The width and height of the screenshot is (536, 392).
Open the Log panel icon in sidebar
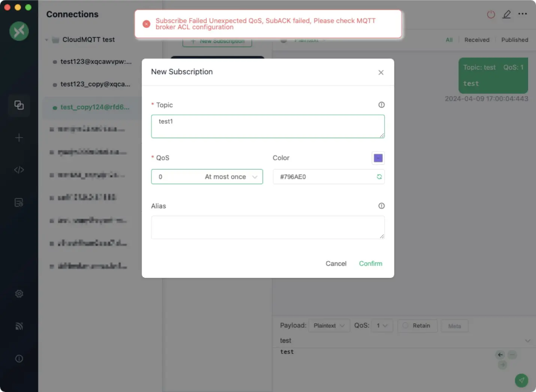(x=19, y=203)
